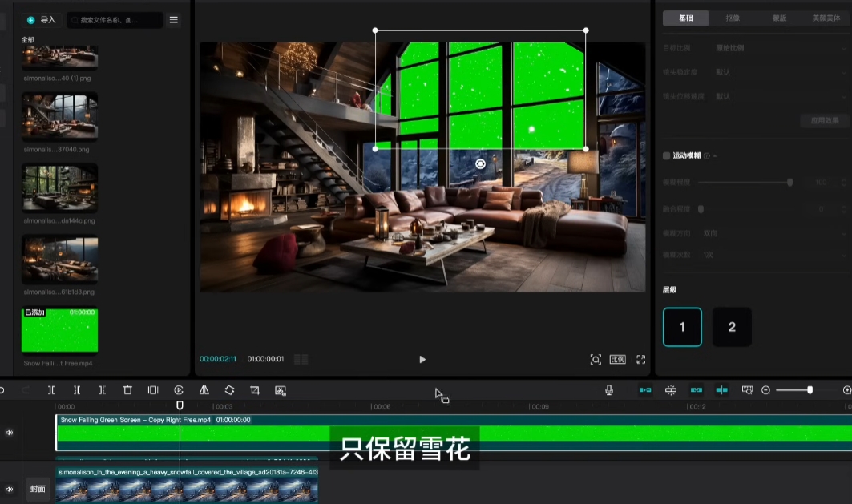Click the media search field
The width and height of the screenshot is (852, 504).
click(115, 20)
